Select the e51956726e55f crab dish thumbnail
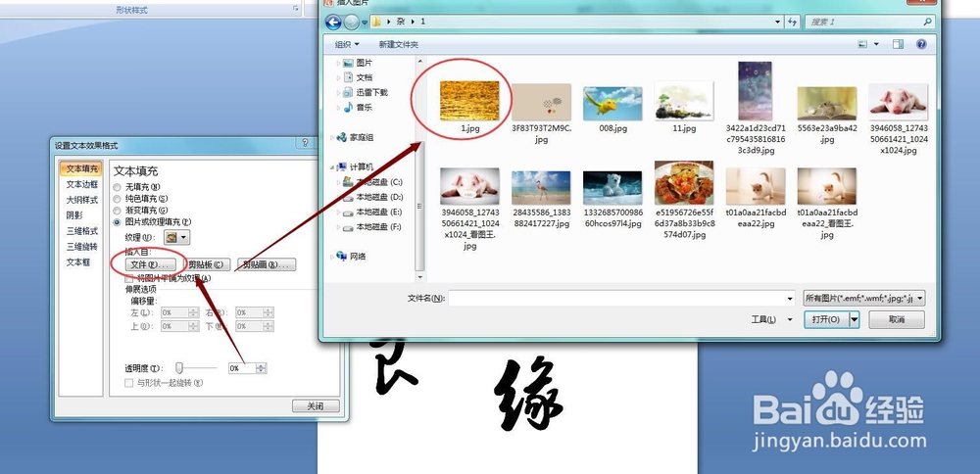Image resolution: width=980 pixels, height=474 pixels. pos(684,183)
